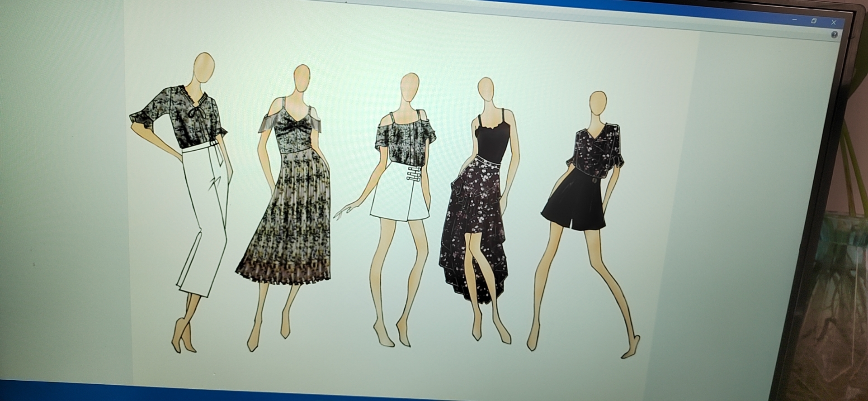Click the head of the first figure
Viewport: 868px width, 401px height.
pos(204,67)
